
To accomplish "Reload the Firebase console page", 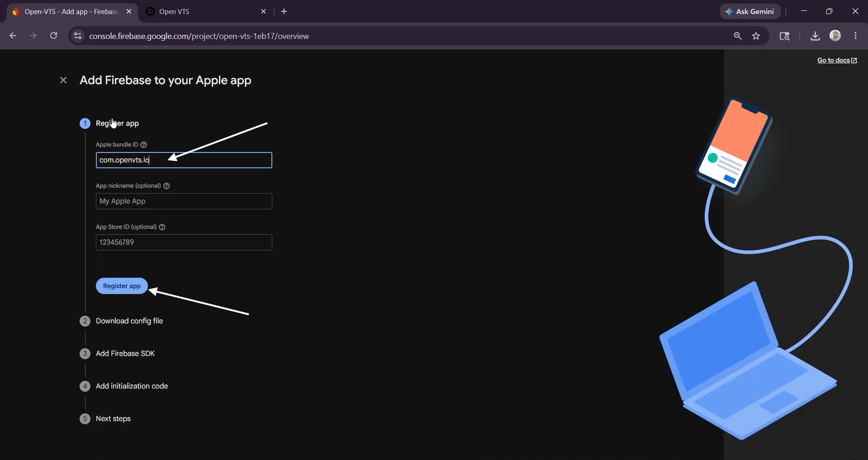I will pyautogui.click(x=53, y=36).
